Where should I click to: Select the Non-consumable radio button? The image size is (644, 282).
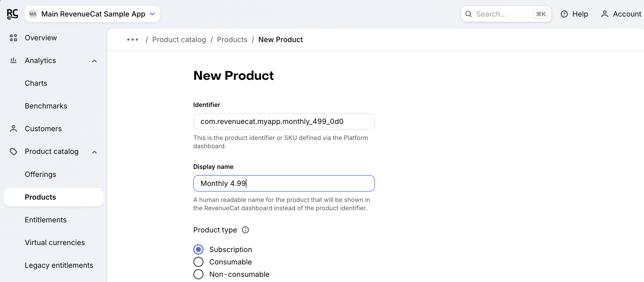click(x=198, y=274)
